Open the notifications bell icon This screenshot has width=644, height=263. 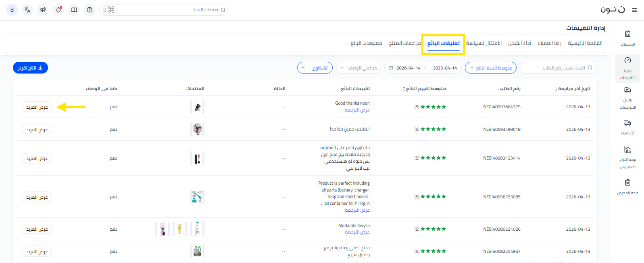58,10
